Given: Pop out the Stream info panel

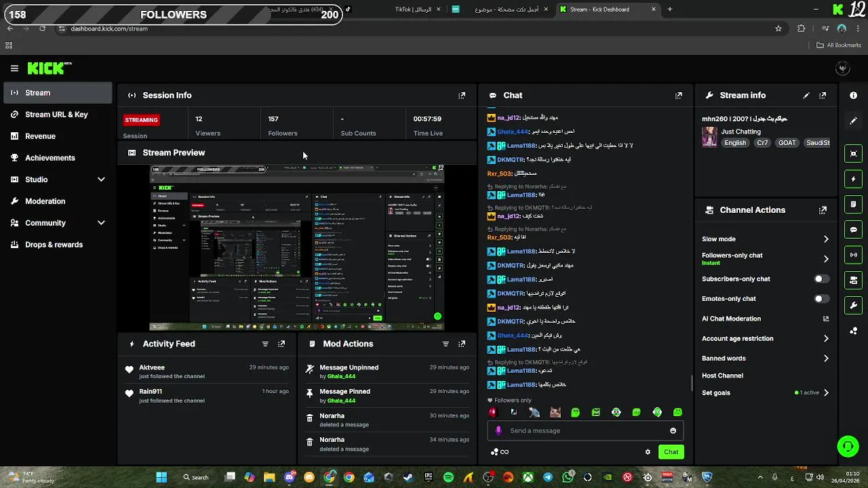Looking at the screenshot, I should tap(823, 96).
